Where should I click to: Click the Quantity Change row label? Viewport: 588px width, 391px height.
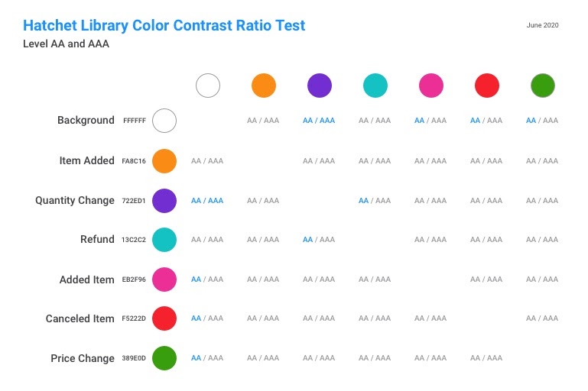click(x=75, y=201)
